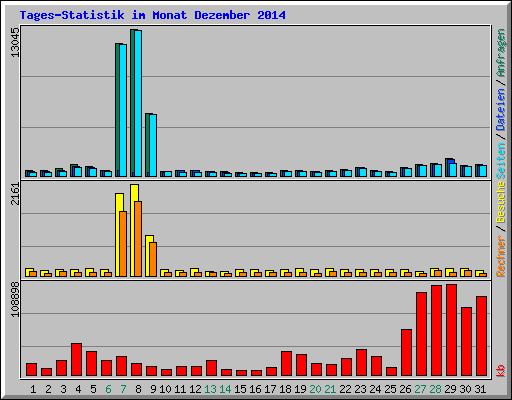Viewport: 512px width, 400px height.
Task: Click the cyan pages bar for day 4
Action: 78,172
